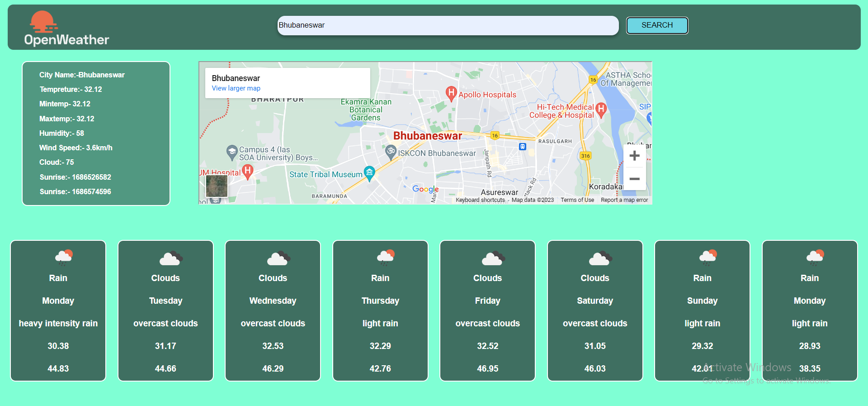Select the State Tribal Museum marker
868x406 pixels.
pos(369,172)
